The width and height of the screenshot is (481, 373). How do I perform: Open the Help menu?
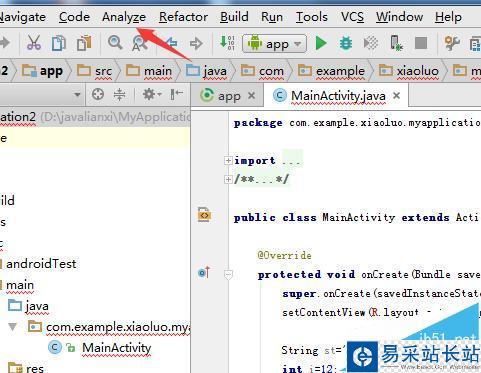point(448,17)
